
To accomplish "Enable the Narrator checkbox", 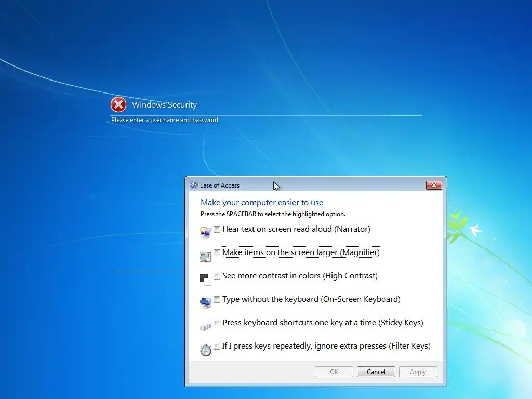I will coord(217,229).
